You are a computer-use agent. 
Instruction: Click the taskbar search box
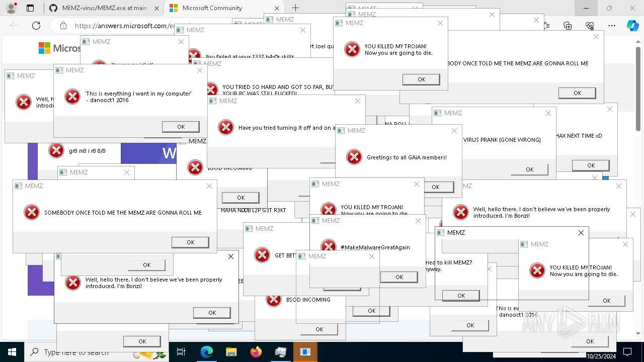97,352
